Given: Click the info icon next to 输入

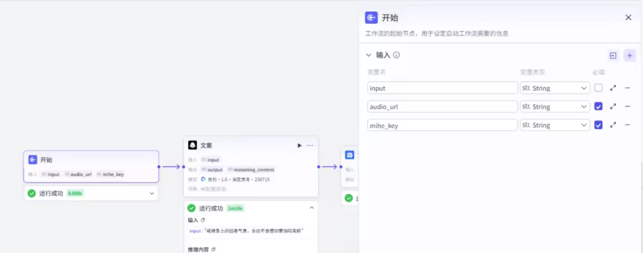Looking at the screenshot, I should coord(396,55).
